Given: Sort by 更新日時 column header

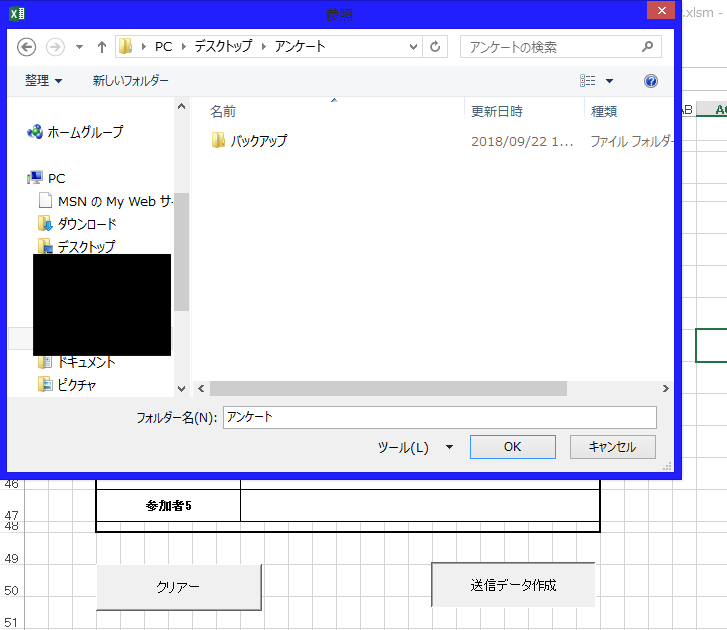Looking at the screenshot, I should (x=497, y=111).
